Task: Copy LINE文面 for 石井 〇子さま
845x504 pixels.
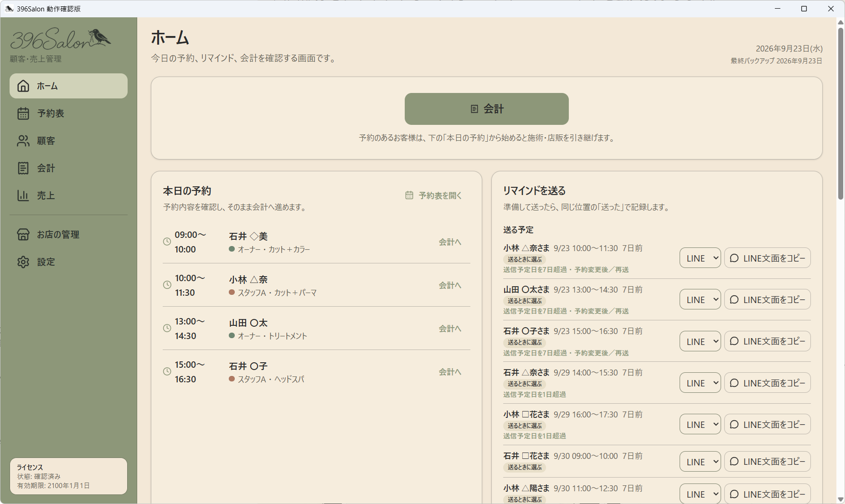Action: [768, 341]
